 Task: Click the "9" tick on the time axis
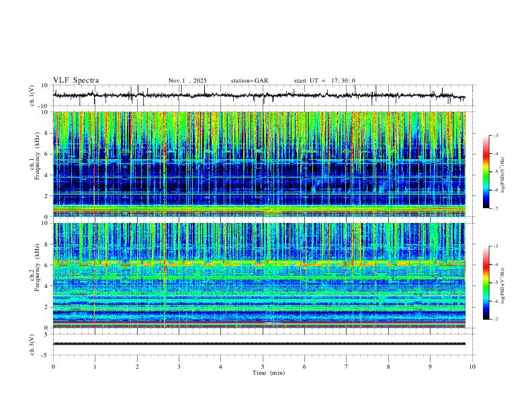click(430, 367)
